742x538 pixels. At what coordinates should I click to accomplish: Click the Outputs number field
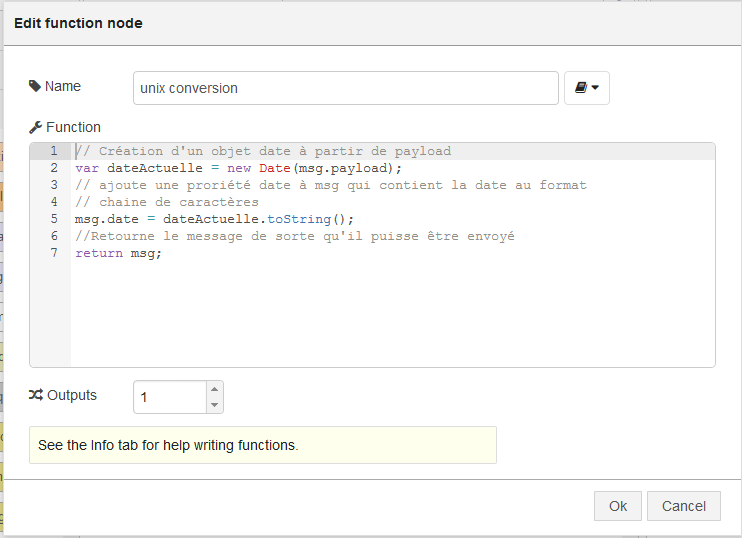pyautogui.click(x=170, y=397)
